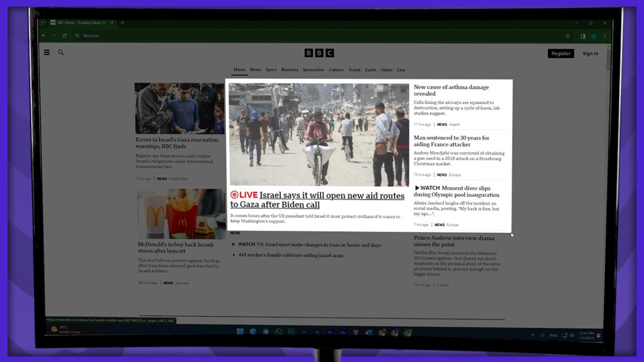Click the BBC logo in header
Screen dimensions: 644x362
click(319, 53)
